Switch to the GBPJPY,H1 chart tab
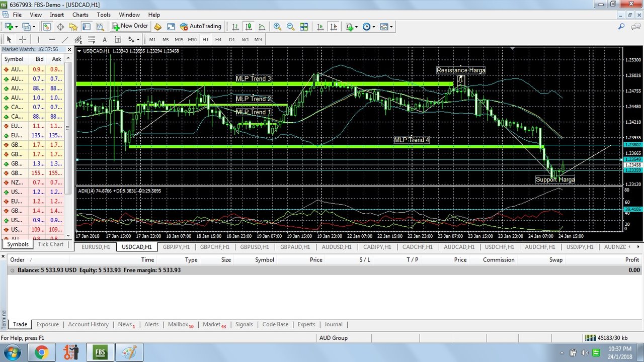This screenshot has height=362, width=644. (176, 247)
